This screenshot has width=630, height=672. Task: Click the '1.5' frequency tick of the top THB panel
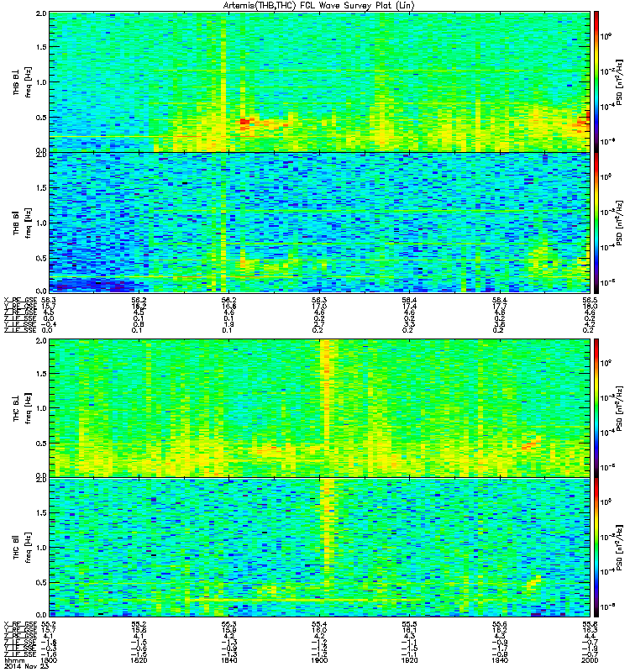coord(41,47)
